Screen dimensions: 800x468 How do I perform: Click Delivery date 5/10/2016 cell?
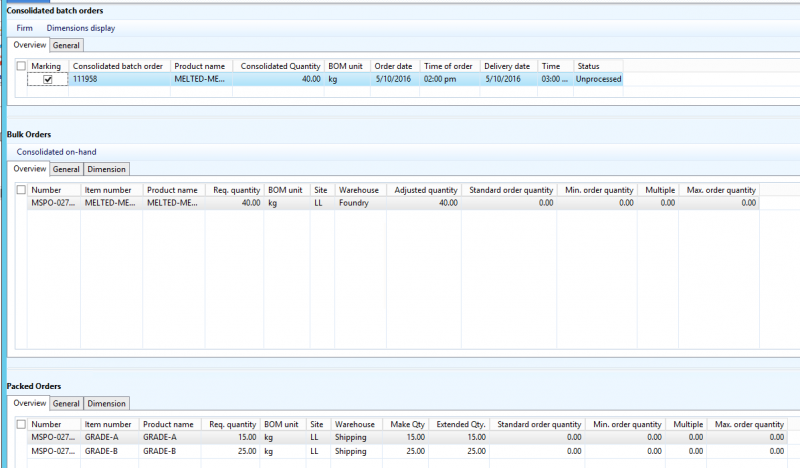(508, 79)
